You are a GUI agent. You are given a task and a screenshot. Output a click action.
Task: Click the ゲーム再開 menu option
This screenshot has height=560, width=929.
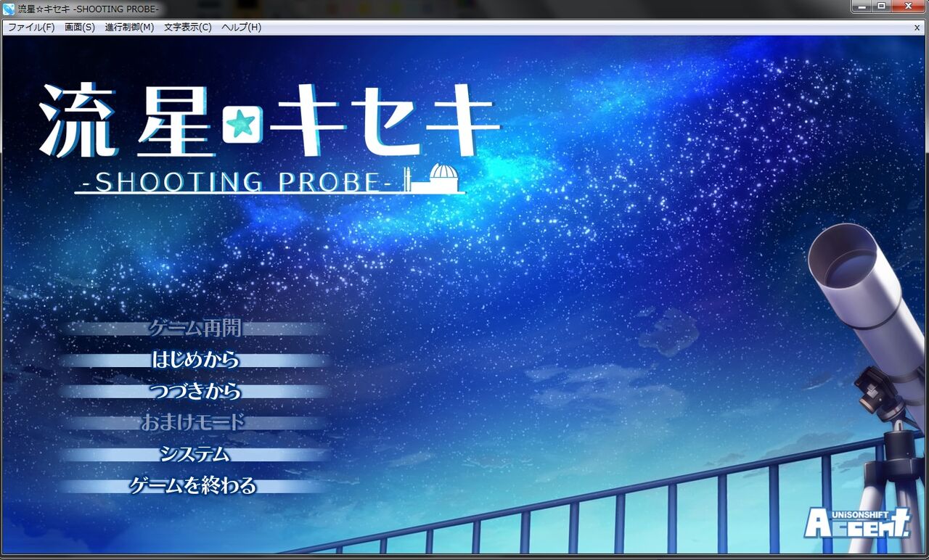(195, 329)
